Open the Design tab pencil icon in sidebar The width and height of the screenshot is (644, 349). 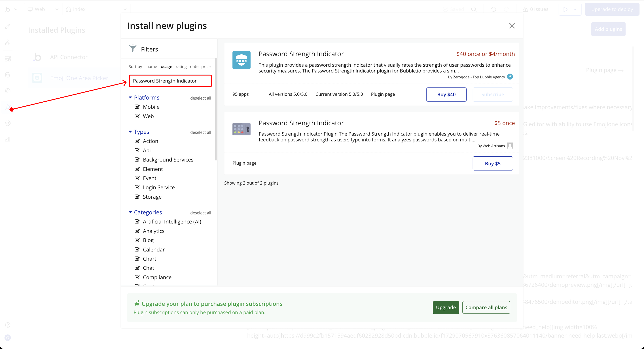click(8, 26)
